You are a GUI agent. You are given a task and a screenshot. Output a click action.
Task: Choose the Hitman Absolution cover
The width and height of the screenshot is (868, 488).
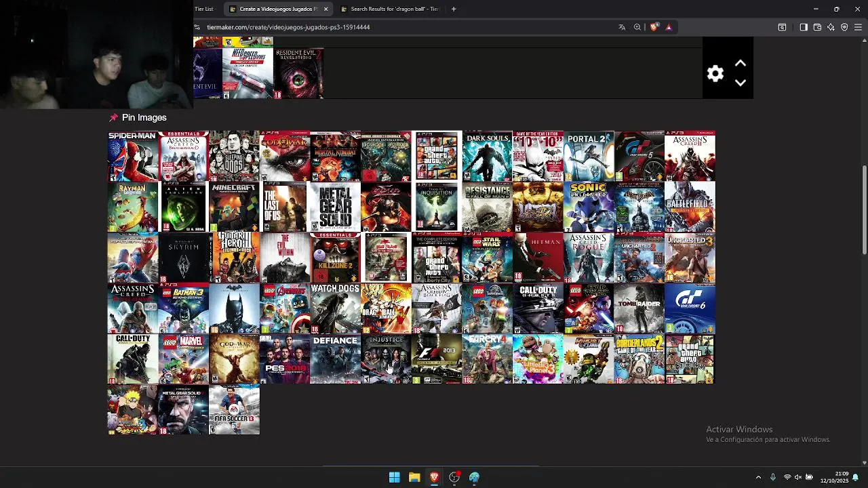point(538,258)
